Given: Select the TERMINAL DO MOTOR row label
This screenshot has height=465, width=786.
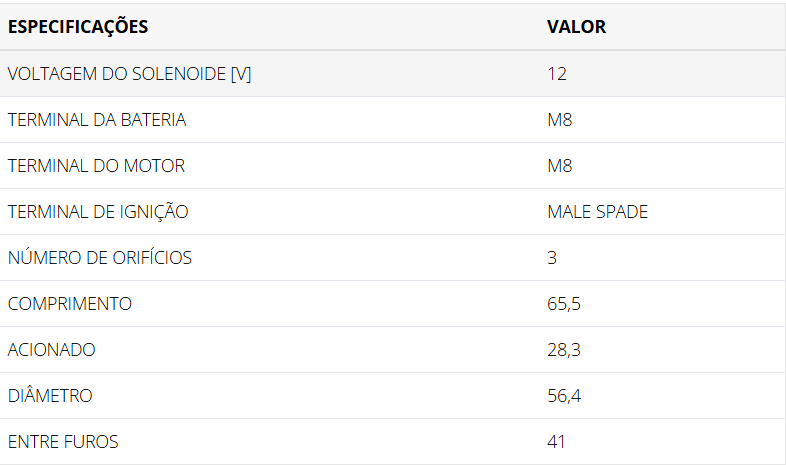Looking at the screenshot, I should [96, 166].
